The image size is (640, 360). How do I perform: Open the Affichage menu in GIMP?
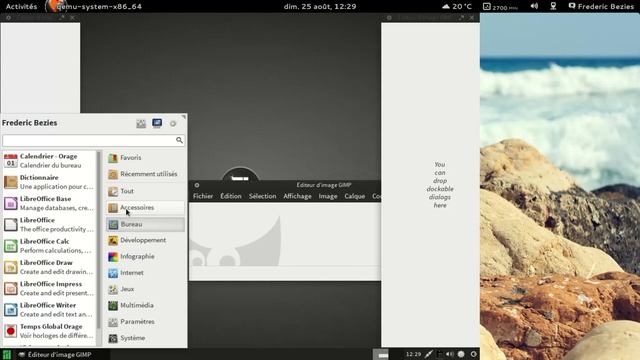tap(297, 196)
